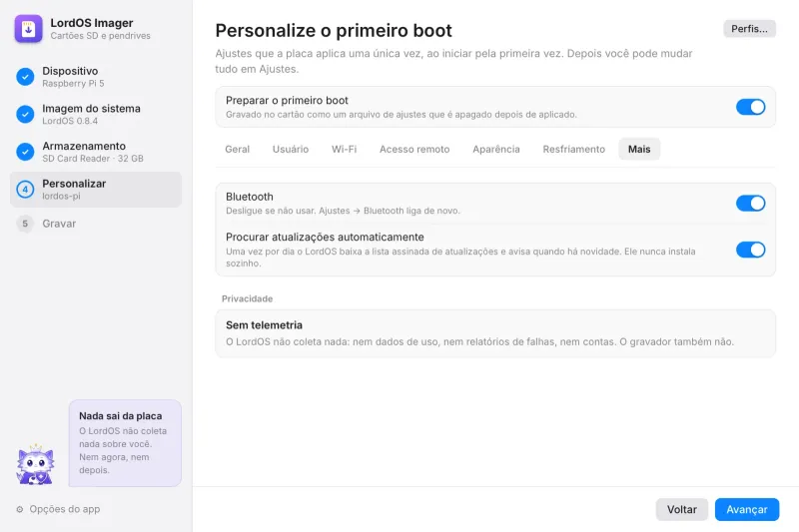Screen dimensions: 799x532
Task: Switch to the Geral tab
Action: coord(237,149)
